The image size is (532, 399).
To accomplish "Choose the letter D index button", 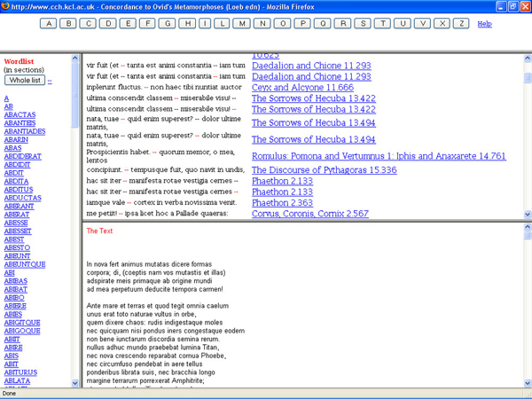I will 108,23.
